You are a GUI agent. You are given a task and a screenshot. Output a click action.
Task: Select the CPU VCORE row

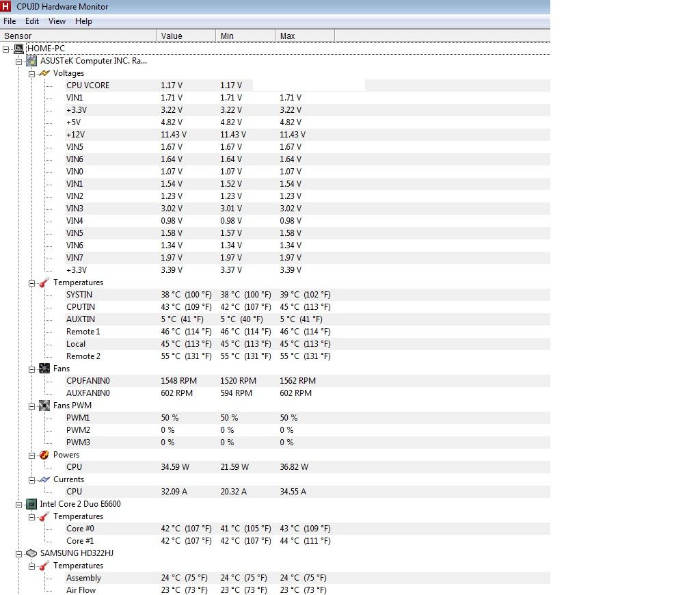point(308,85)
